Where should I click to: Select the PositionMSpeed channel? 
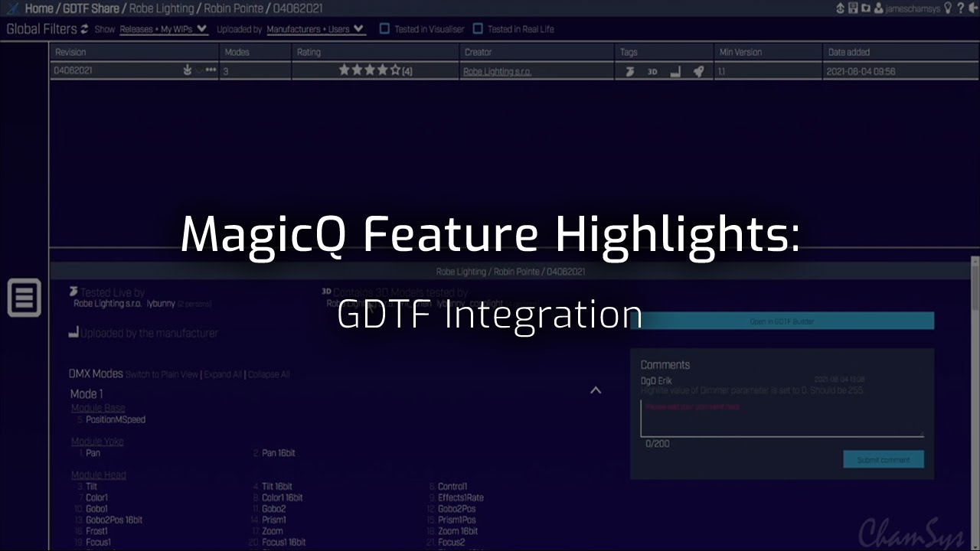point(116,419)
